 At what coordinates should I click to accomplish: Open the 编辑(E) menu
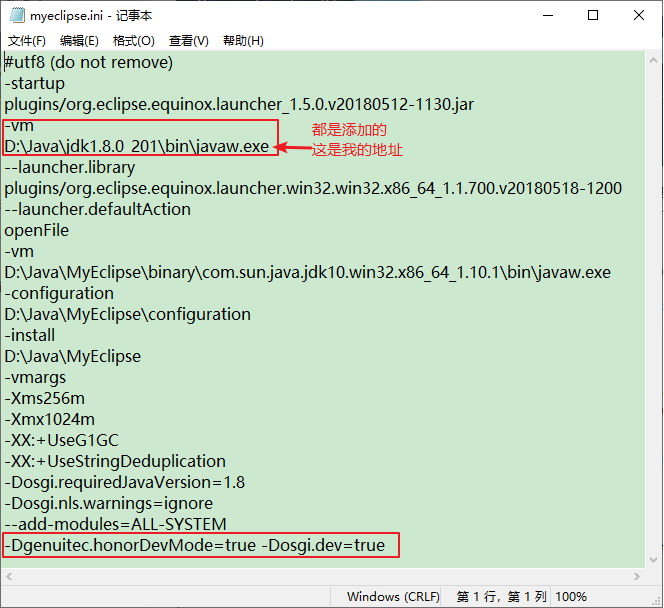[x=79, y=41]
